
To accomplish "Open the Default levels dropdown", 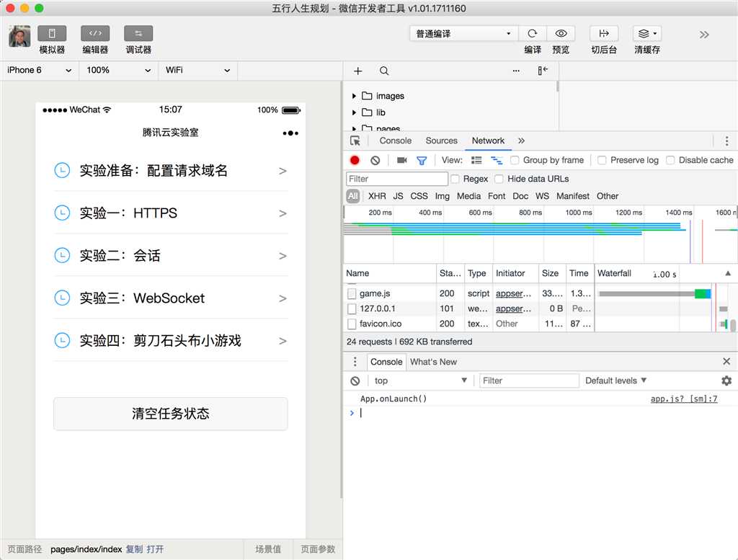I will [615, 381].
